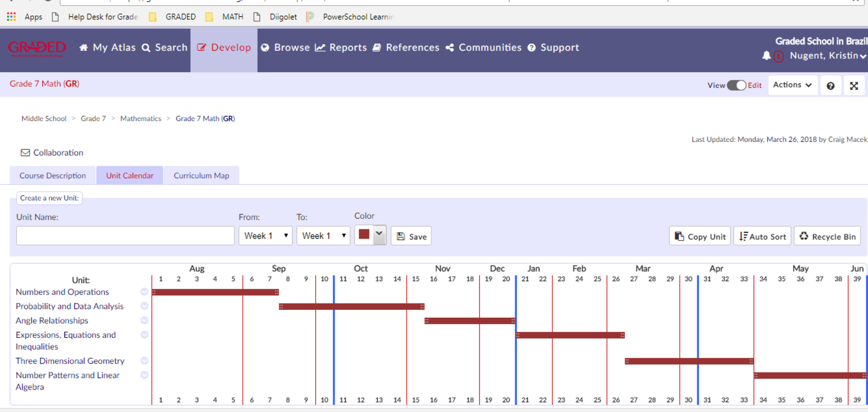Open the Chrome Apps grid icon

11,17
